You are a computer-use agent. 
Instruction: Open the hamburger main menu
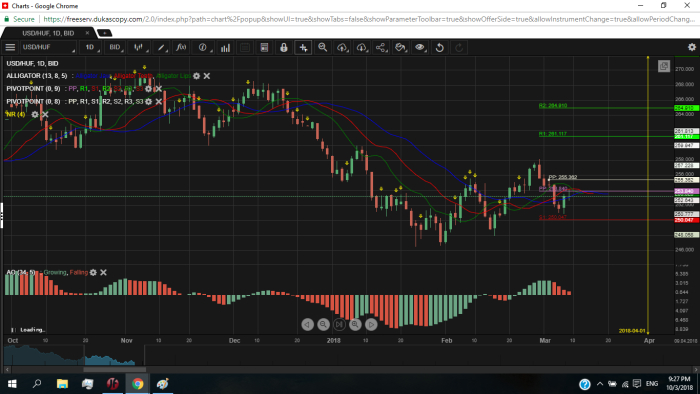[x=10, y=47]
